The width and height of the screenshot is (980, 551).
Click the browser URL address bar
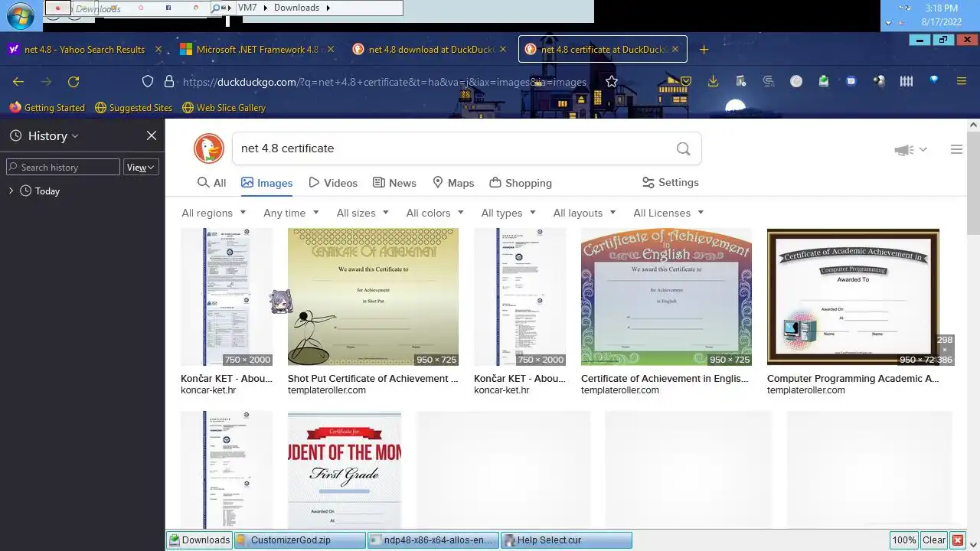pos(384,82)
